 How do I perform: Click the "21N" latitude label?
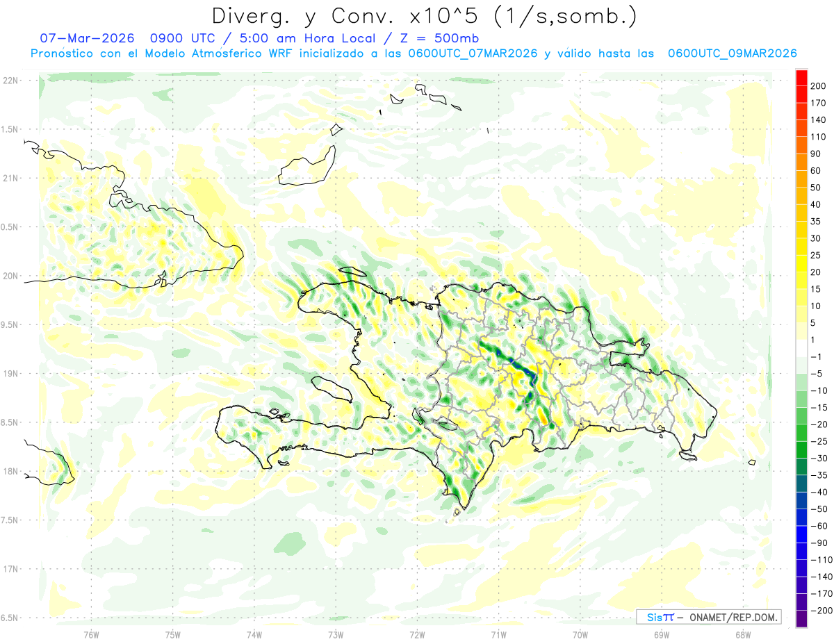[10, 178]
